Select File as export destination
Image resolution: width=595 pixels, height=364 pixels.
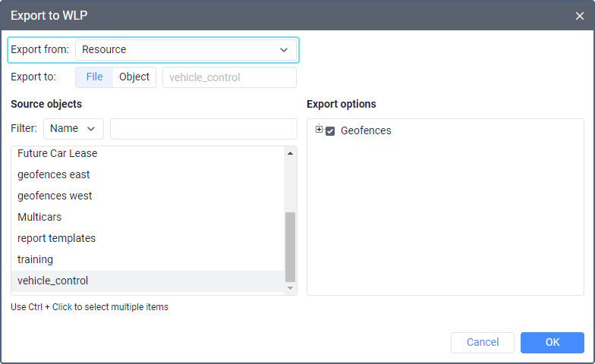pos(94,77)
